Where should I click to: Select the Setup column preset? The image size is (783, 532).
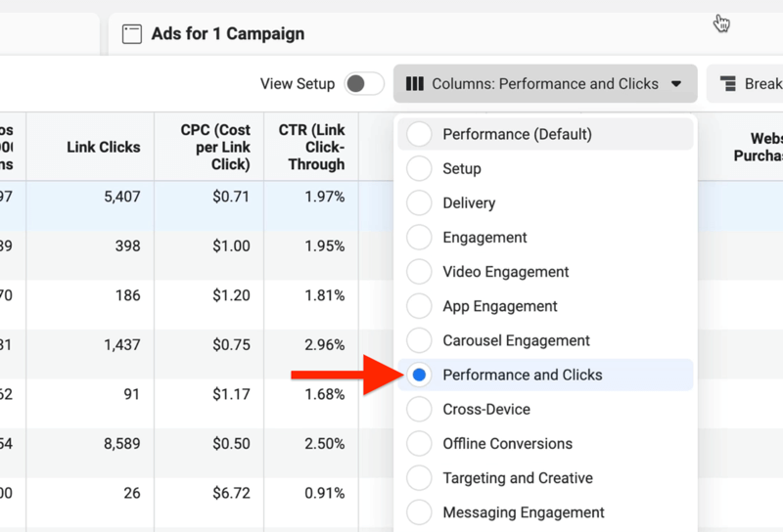coord(545,168)
